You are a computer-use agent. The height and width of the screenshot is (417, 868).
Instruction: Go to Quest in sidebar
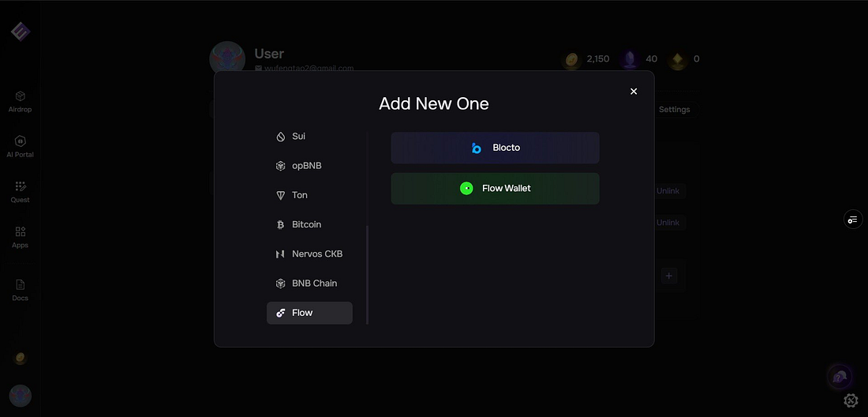coord(20,192)
